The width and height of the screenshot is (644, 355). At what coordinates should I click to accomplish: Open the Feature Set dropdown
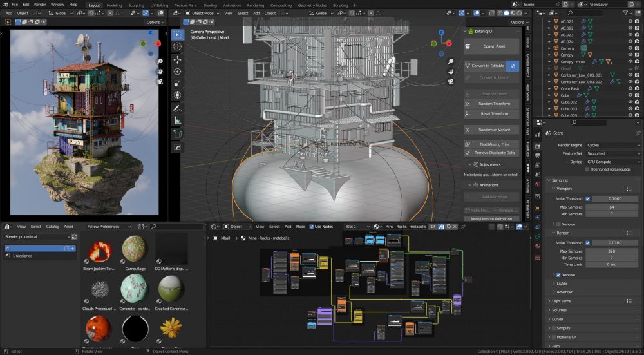pyautogui.click(x=613, y=154)
